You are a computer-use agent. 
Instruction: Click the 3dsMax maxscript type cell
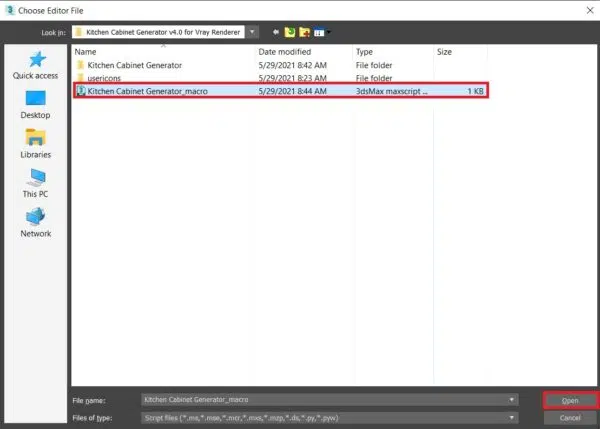point(391,91)
